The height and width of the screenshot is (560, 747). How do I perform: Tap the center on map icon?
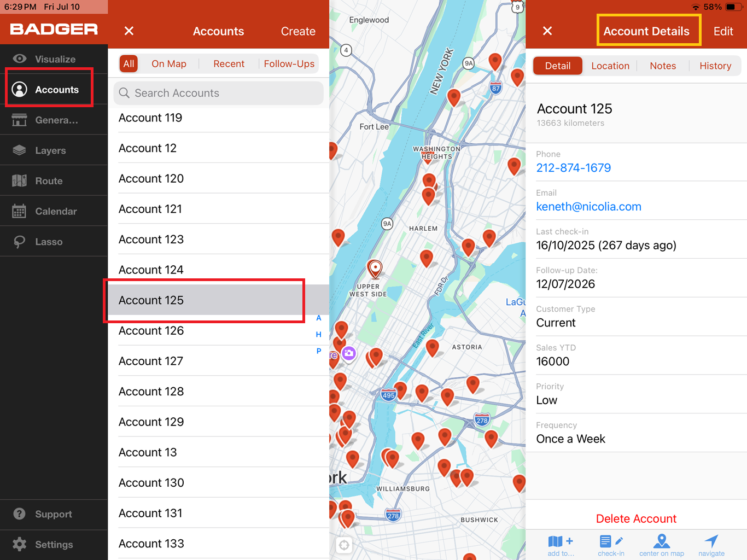pos(662,541)
